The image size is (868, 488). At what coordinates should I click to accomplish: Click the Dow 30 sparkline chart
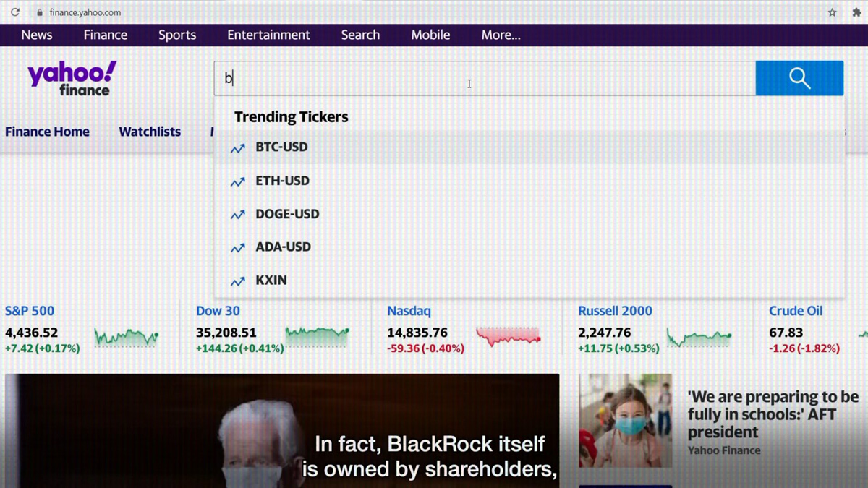317,336
